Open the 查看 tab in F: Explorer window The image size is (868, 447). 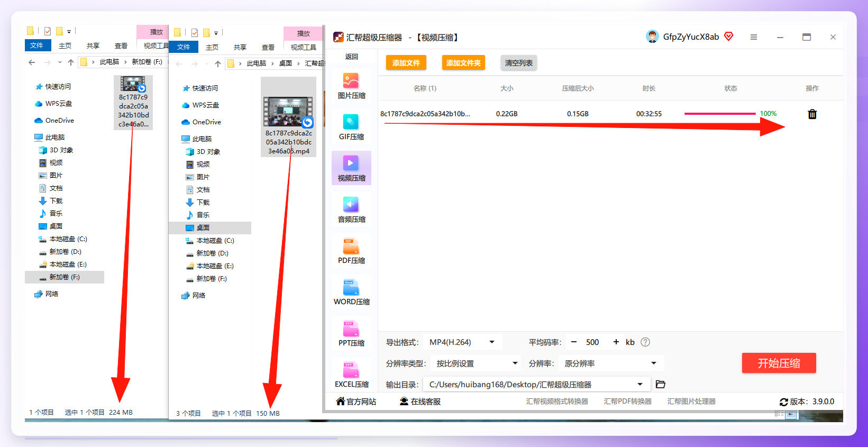[x=121, y=46]
